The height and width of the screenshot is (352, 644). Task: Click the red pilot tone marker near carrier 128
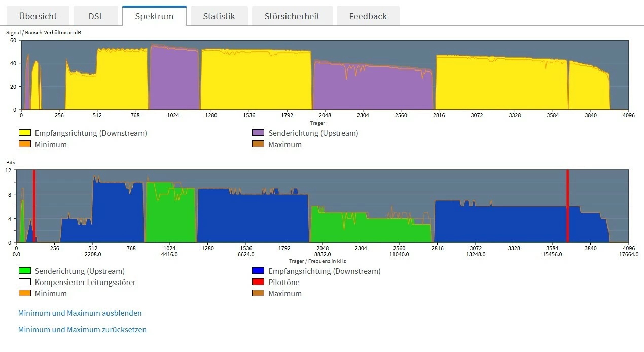pyautogui.click(x=34, y=206)
